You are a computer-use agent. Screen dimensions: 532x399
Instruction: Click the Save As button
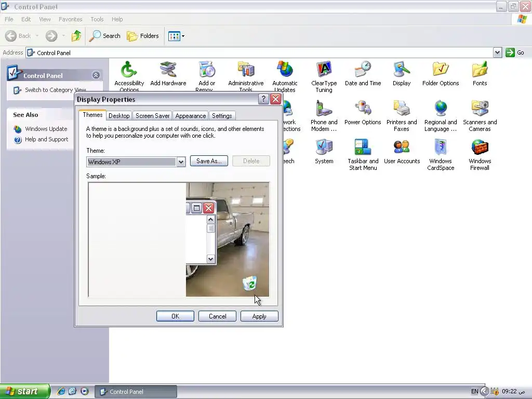[209, 161]
